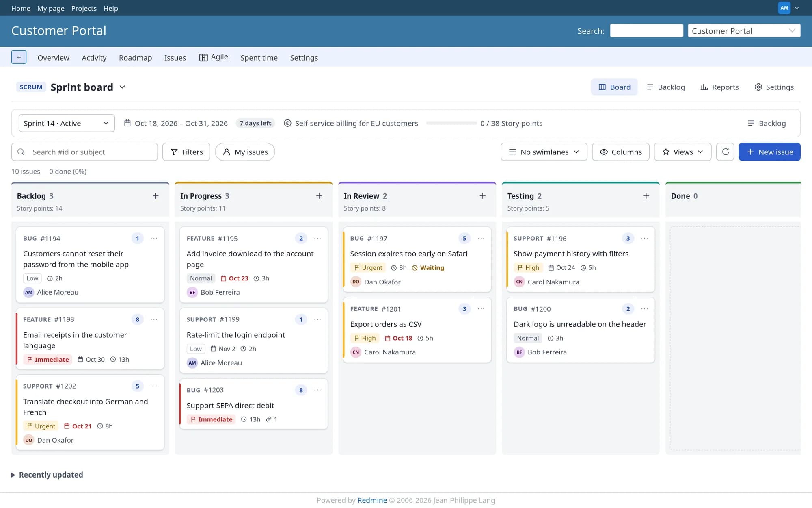Viewport: 812px width, 508px height.
Task: Add issue to In Progress column plus
Action: pos(319,196)
